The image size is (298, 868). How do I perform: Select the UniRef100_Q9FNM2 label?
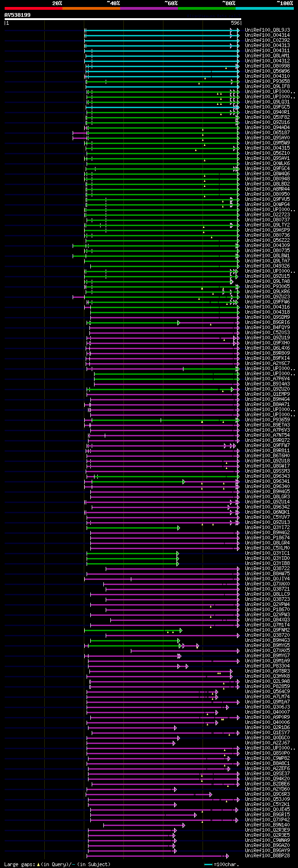coord(267,630)
